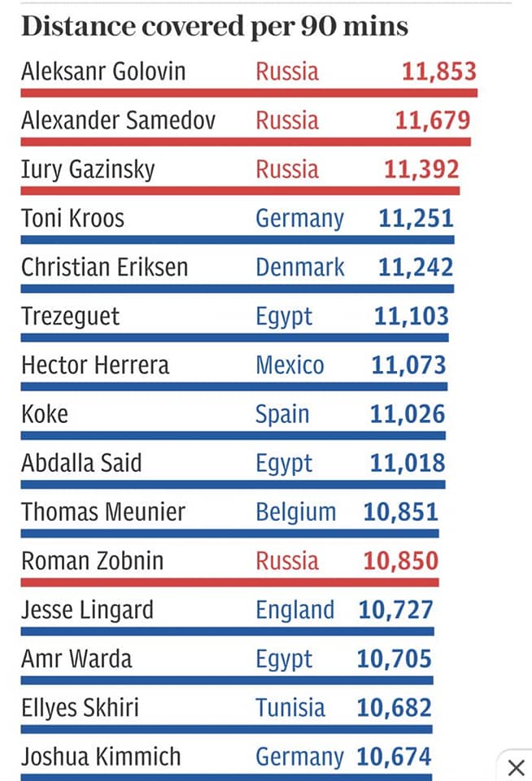
Task: Click the Toni Kroos name
Action: click(x=72, y=218)
